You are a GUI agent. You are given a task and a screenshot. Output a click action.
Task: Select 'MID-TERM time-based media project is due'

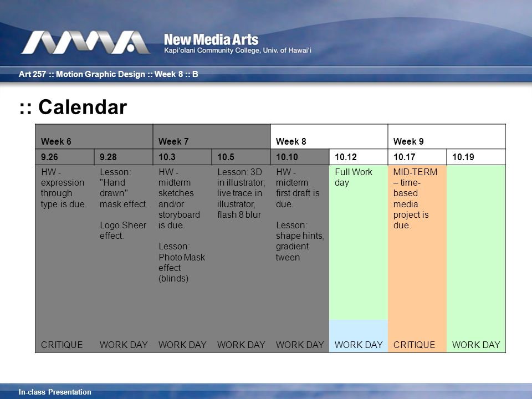click(x=415, y=198)
